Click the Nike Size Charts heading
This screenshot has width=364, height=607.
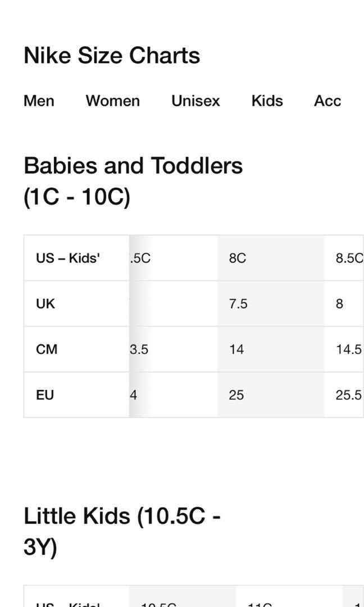click(112, 55)
